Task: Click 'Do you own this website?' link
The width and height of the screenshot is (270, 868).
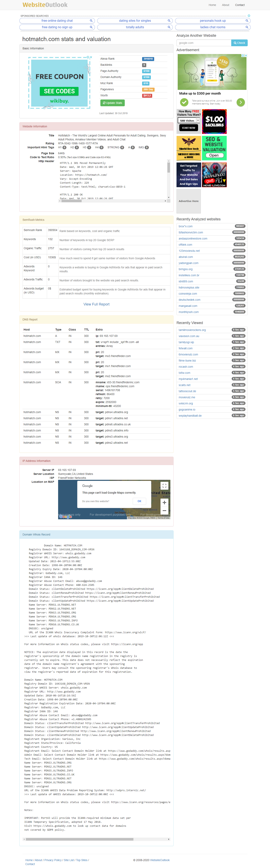Action: click(x=96, y=501)
